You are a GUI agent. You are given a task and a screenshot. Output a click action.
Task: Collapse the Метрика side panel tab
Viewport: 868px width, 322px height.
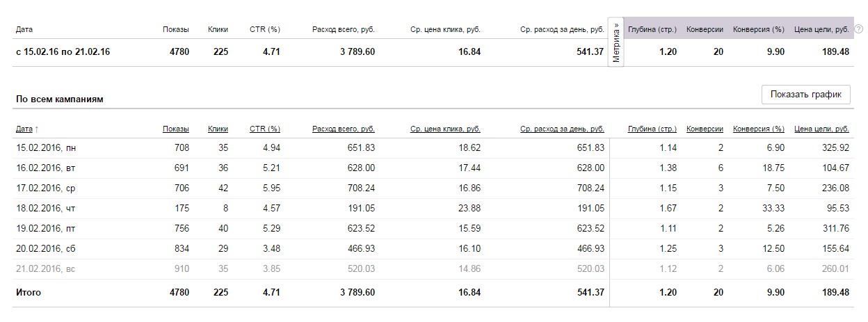[616, 42]
